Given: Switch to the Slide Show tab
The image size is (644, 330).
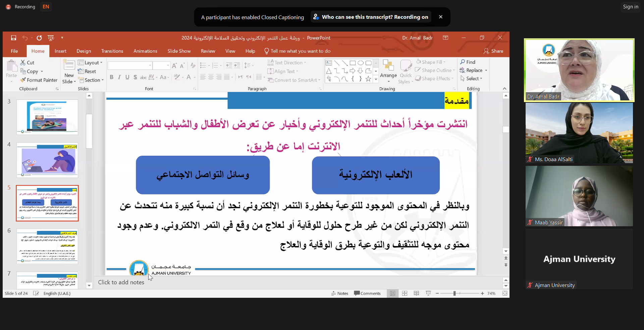Looking at the screenshot, I should (x=179, y=51).
